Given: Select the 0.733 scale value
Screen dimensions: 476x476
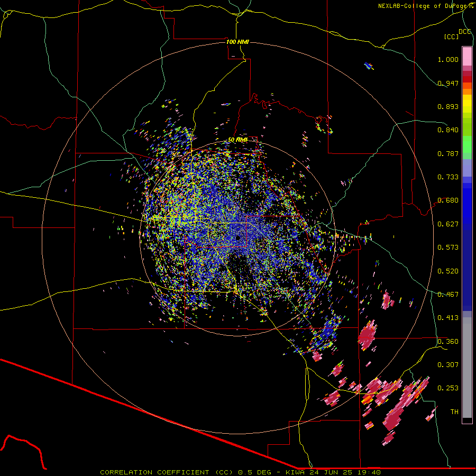Looking at the screenshot, I should tap(448, 177).
